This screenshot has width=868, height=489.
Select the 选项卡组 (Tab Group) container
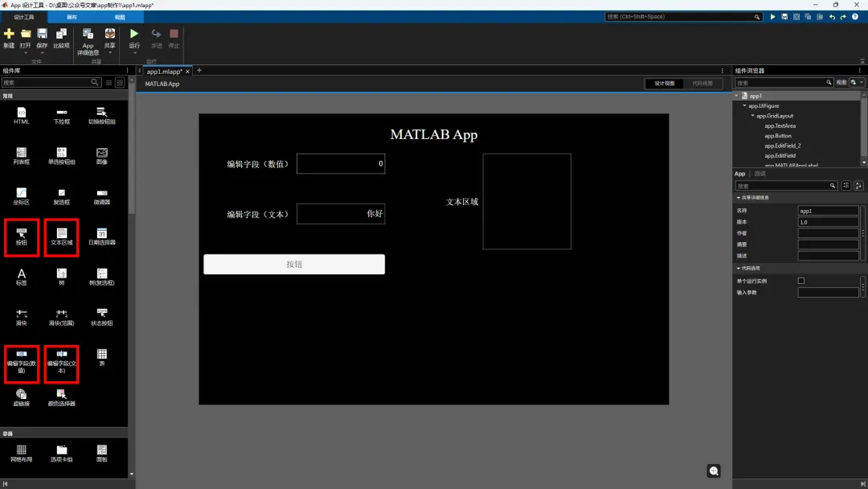pos(61,454)
